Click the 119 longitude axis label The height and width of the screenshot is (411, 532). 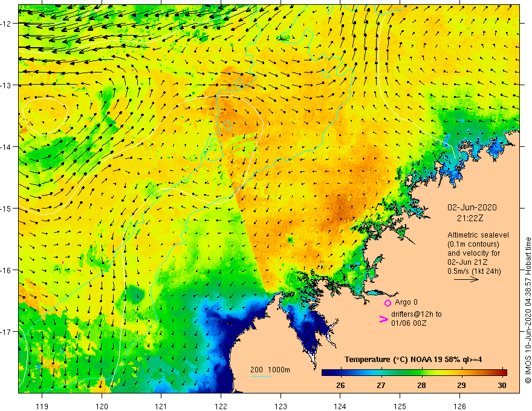[42, 406]
